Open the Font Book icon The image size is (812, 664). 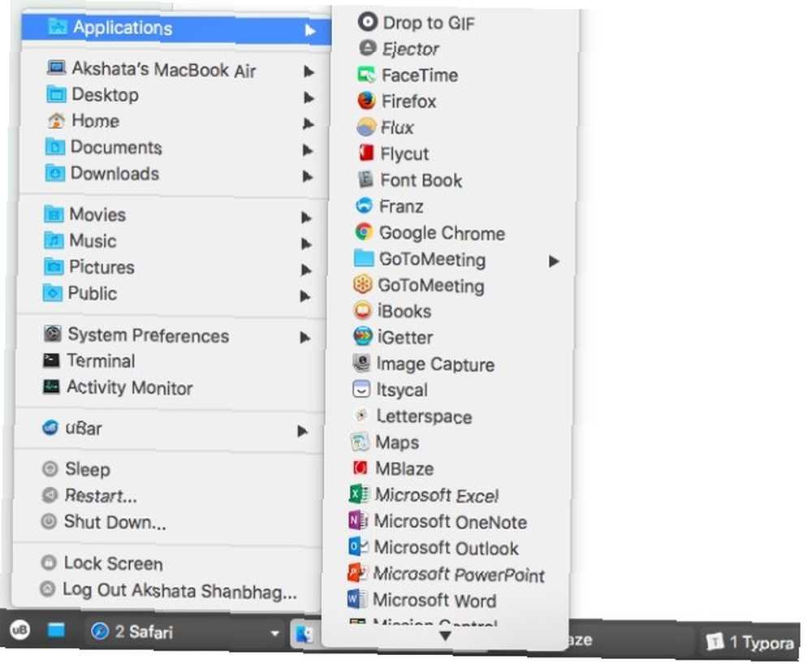(365, 179)
